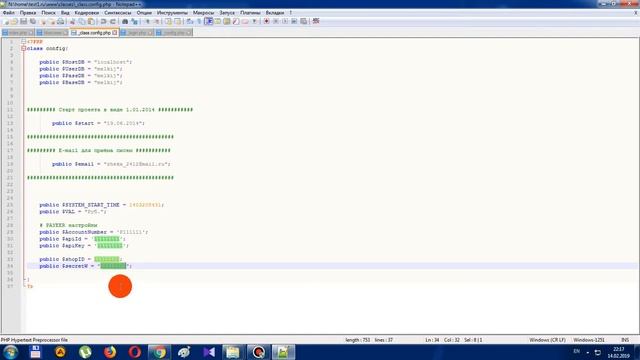Screen dimensions: 640x360
Task: Open the Правка menu
Action: (x=28, y=13)
